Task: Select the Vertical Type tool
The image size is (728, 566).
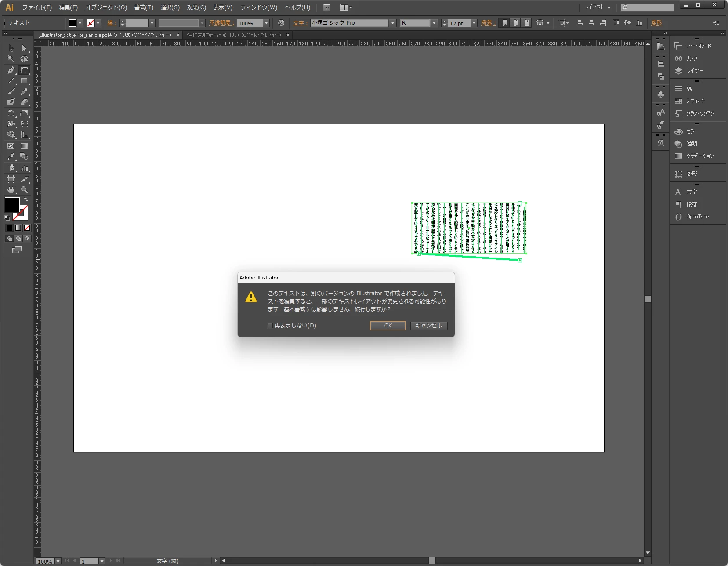Action: click(x=24, y=70)
